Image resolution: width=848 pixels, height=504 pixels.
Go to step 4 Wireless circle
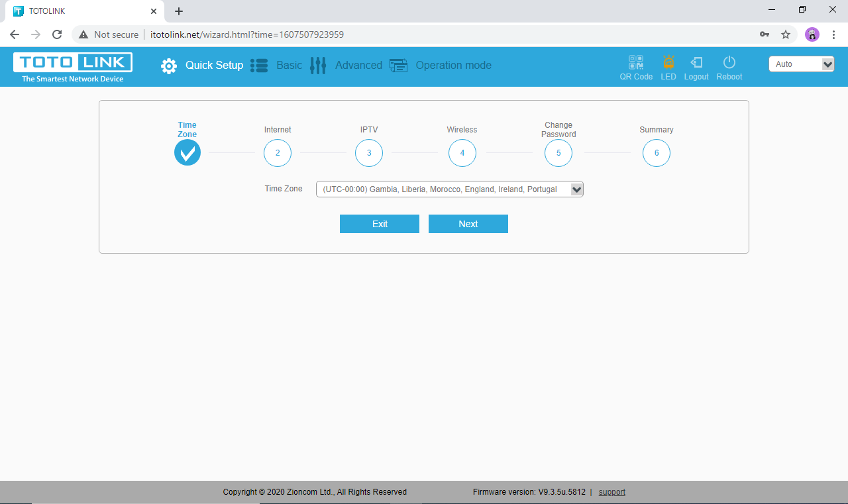462,153
